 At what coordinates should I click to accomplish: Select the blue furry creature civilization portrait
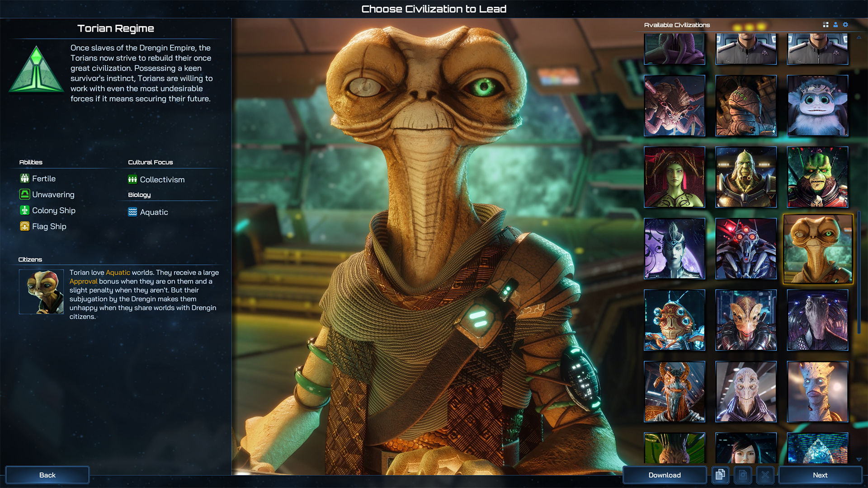point(817,106)
